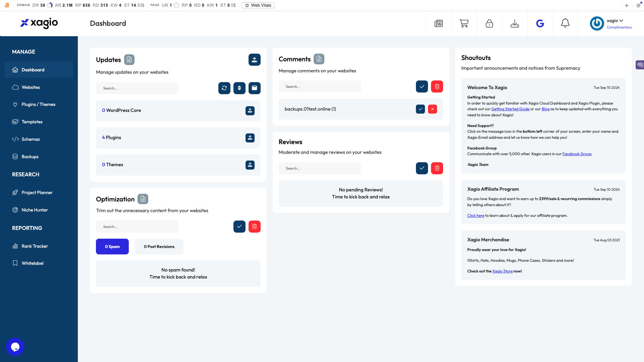Open Rank Tracker in sidebar
Viewport: 644px width, 362px height.
tap(39, 246)
